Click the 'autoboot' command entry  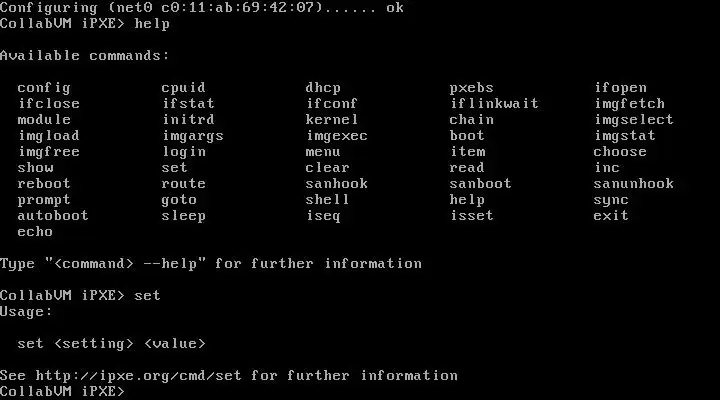[x=53, y=216]
